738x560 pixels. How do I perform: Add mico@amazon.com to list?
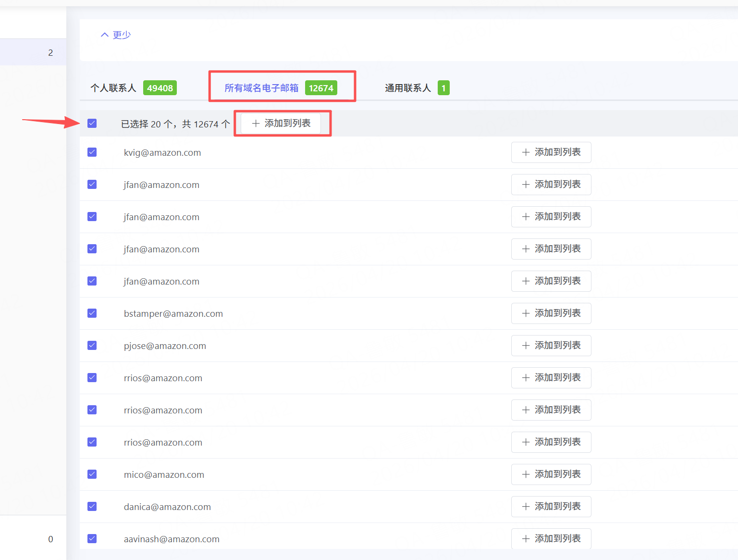[551, 474]
